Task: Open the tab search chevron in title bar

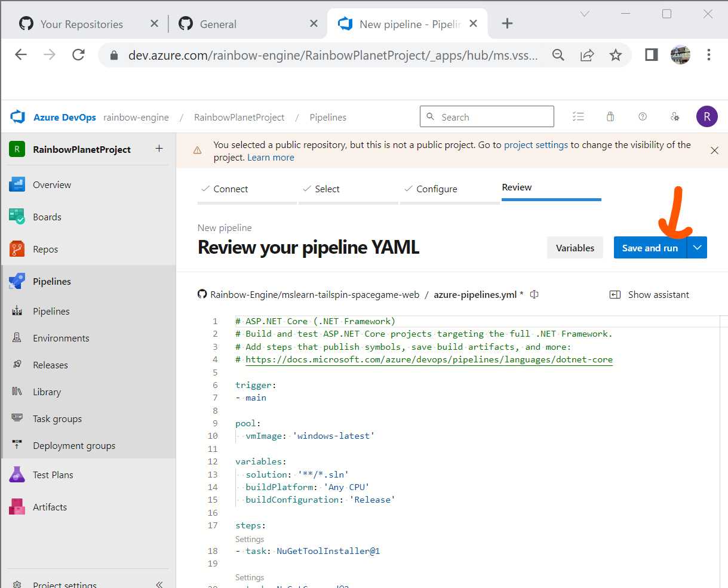Action: click(x=585, y=14)
